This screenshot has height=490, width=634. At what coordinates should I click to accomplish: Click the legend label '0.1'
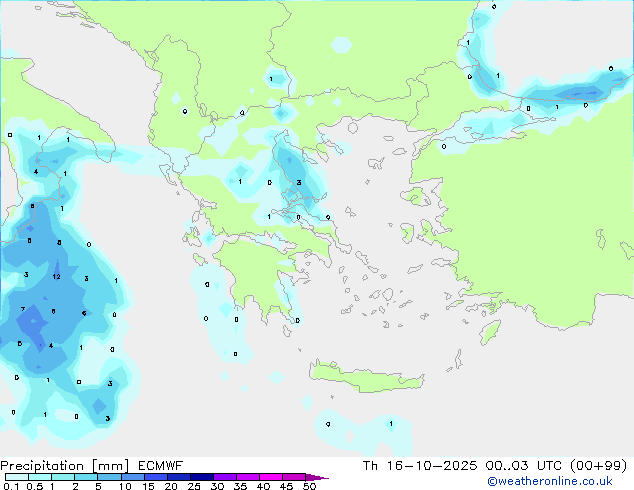click(11, 486)
